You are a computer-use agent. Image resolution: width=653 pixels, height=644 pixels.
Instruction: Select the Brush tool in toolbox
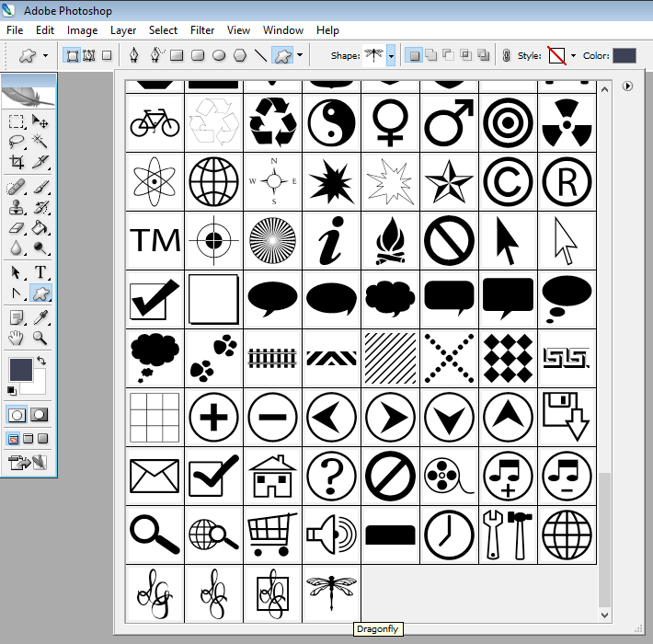(x=40, y=187)
